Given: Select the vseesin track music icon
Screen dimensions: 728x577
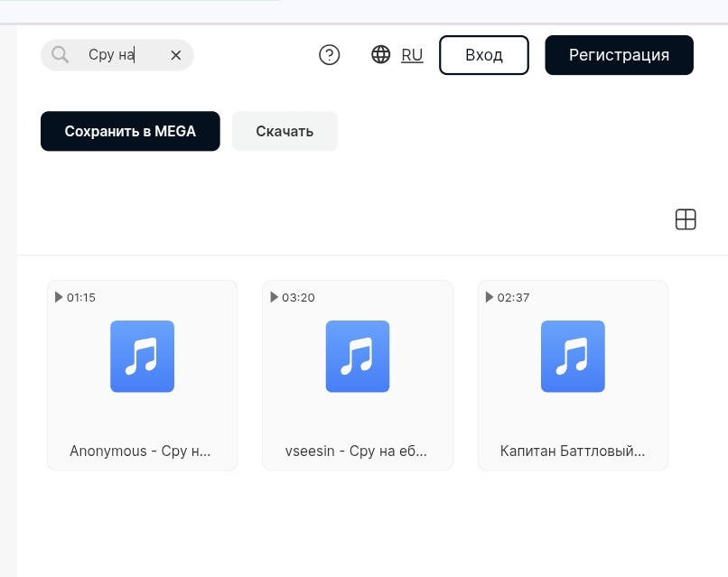Looking at the screenshot, I should (358, 356).
